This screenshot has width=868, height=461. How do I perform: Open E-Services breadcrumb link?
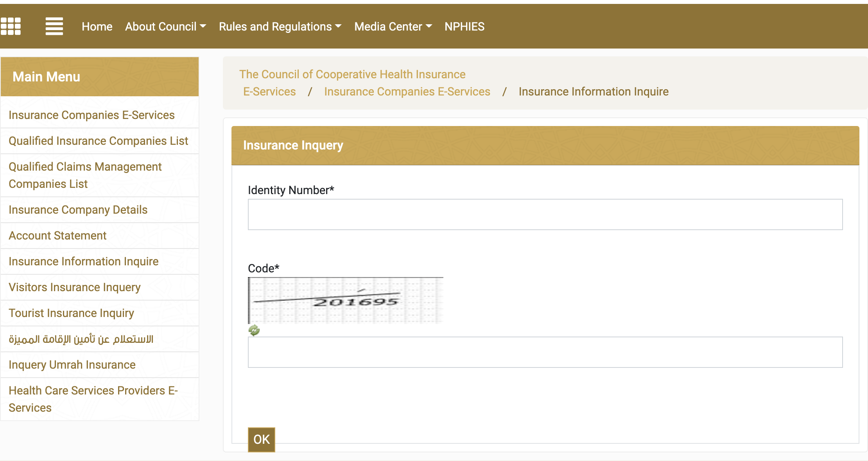coord(269,92)
